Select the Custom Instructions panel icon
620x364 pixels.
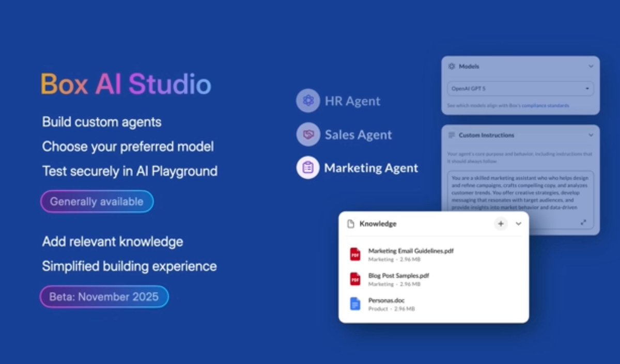[x=452, y=135]
